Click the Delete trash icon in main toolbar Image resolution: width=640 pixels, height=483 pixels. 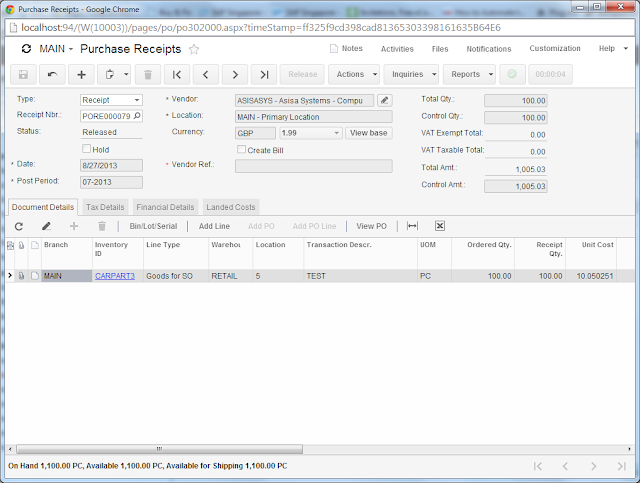(x=148, y=74)
